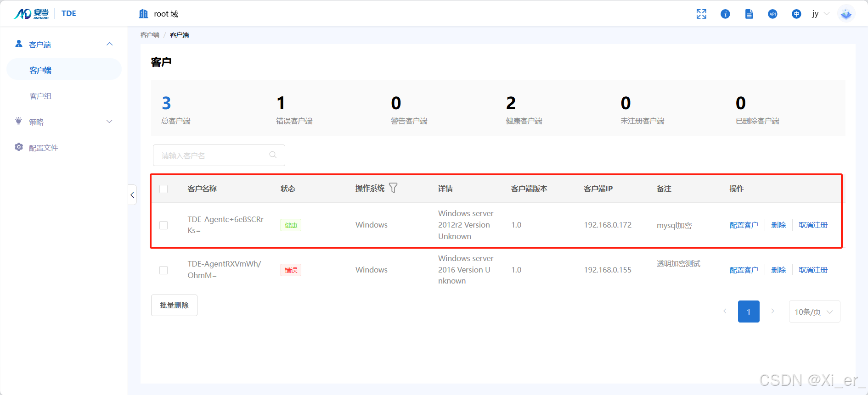This screenshot has height=395, width=868.
Task: Click 取消注册 for 192.168.0.155 row
Action: pyautogui.click(x=813, y=270)
